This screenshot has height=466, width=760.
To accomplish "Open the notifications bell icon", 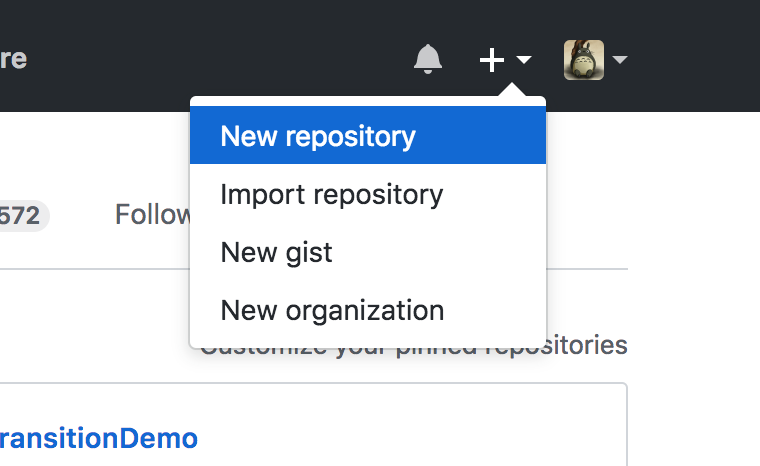I will pos(427,59).
